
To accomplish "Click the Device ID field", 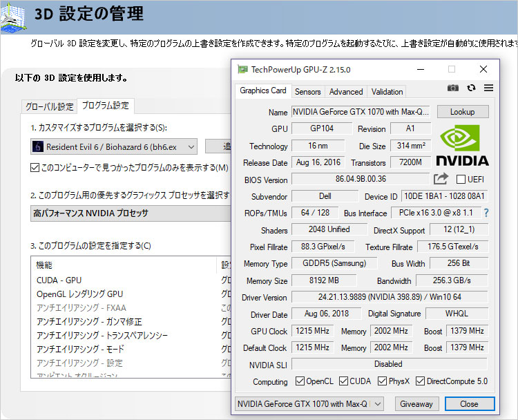I will (x=444, y=196).
